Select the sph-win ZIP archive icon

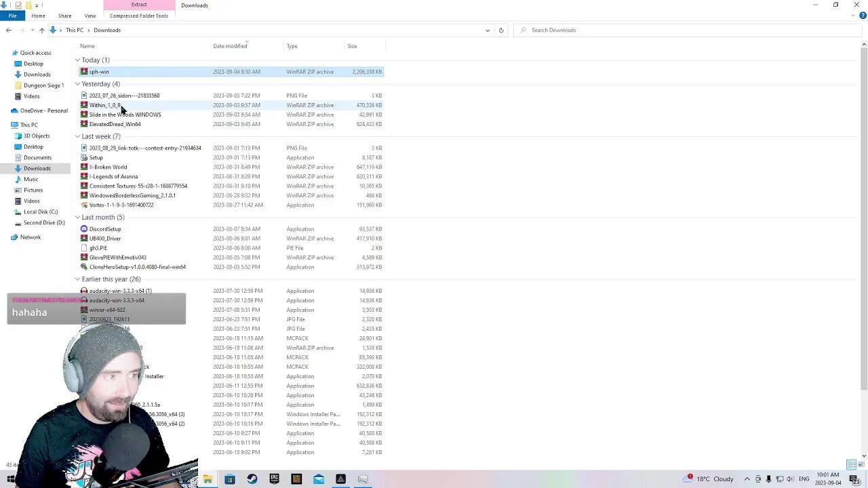[x=84, y=72]
